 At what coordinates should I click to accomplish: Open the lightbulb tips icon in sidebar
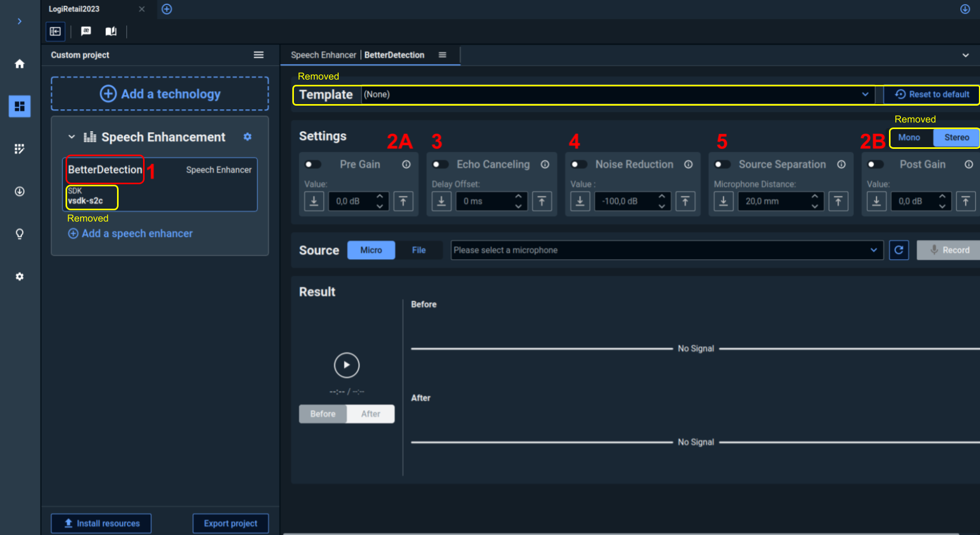19,234
